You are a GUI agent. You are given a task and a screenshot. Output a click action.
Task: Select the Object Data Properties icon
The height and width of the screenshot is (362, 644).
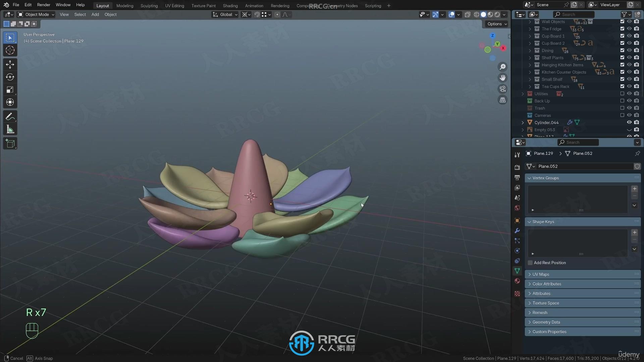click(517, 271)
